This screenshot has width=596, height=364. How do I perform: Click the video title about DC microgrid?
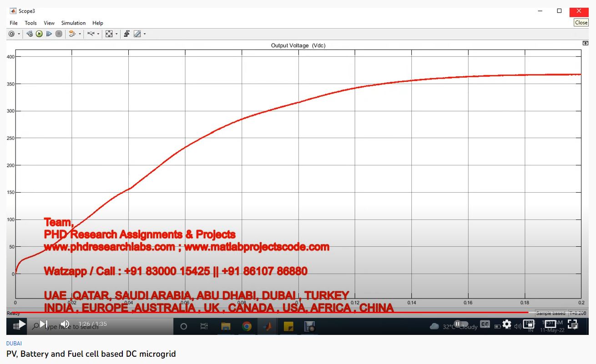point(91,354)
